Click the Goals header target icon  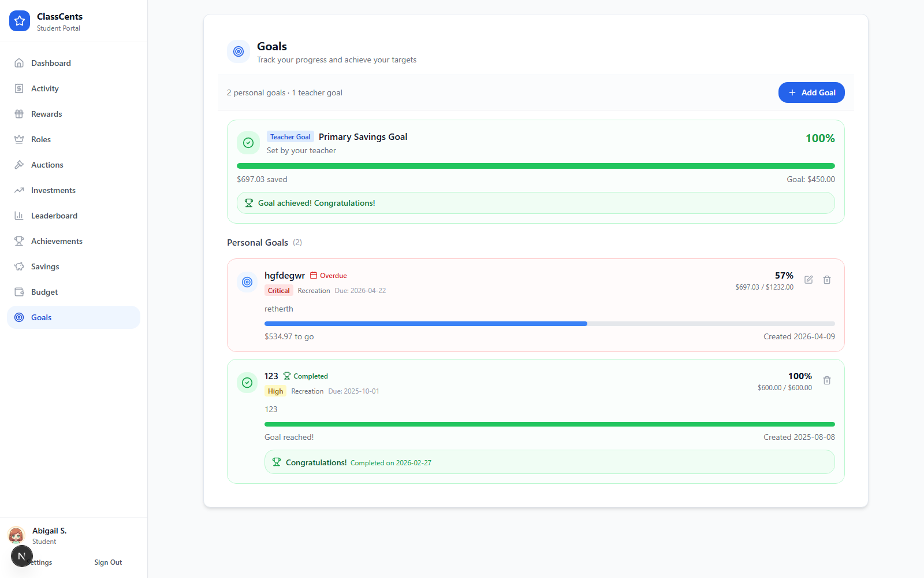239,51
